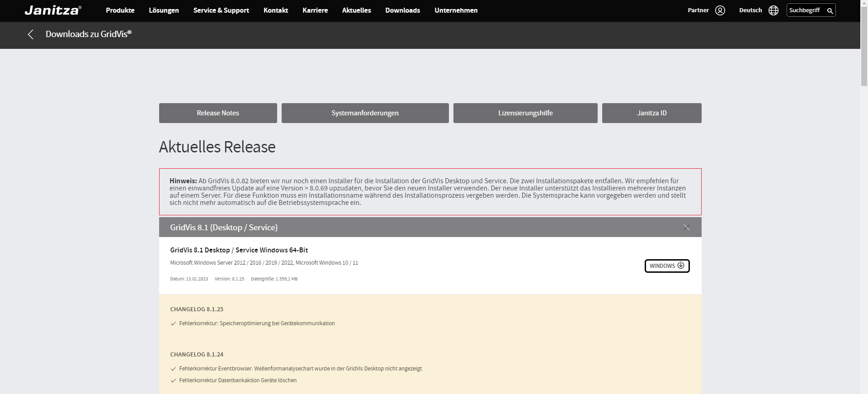Open the Produkte menu
This screenshot has height=394, width=868.
click(120, 10)
